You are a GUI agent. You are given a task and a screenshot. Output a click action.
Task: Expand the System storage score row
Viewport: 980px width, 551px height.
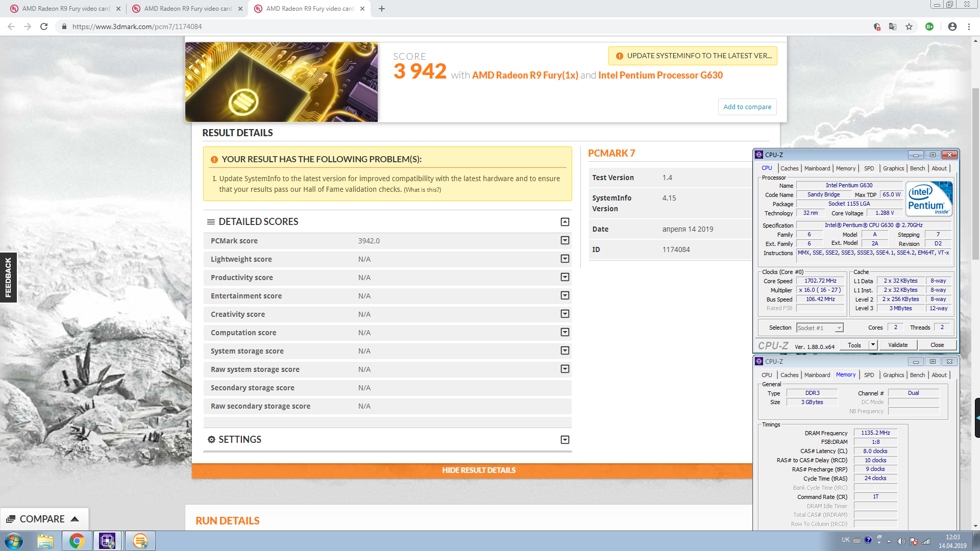[565, 350]
